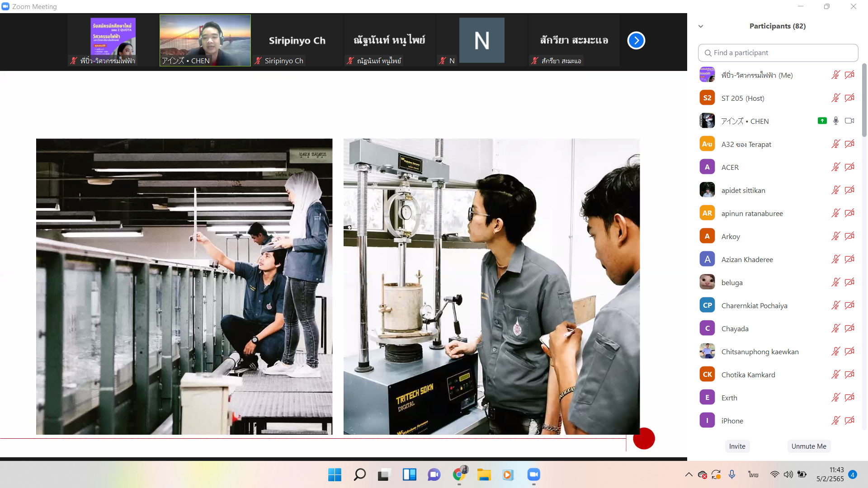Toggle muted microphone icon for Chayada
Screen dimensions: 868x488
click(835, 328)
